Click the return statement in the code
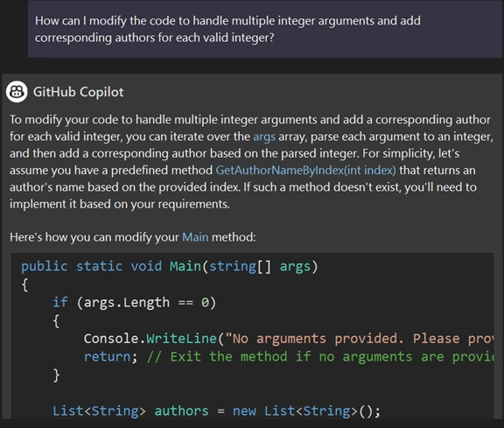This screenshot has width=504, height=428. [110, 356]
